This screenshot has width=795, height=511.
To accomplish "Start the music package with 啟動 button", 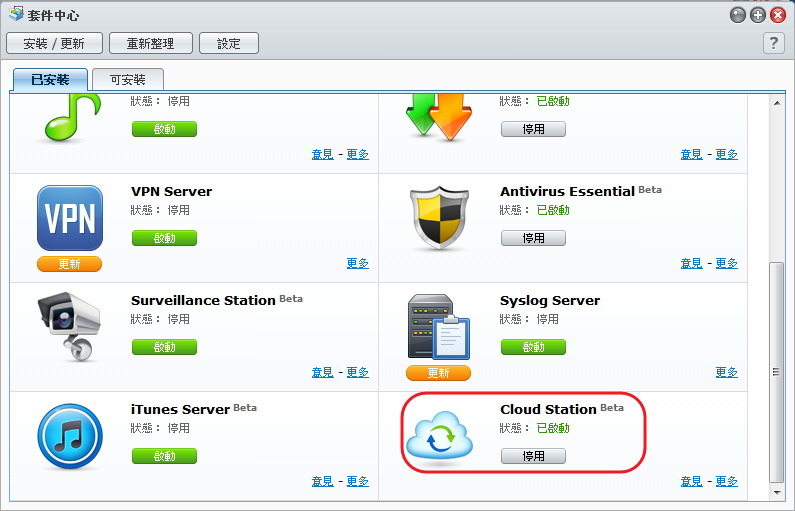I will coord(164,129).
